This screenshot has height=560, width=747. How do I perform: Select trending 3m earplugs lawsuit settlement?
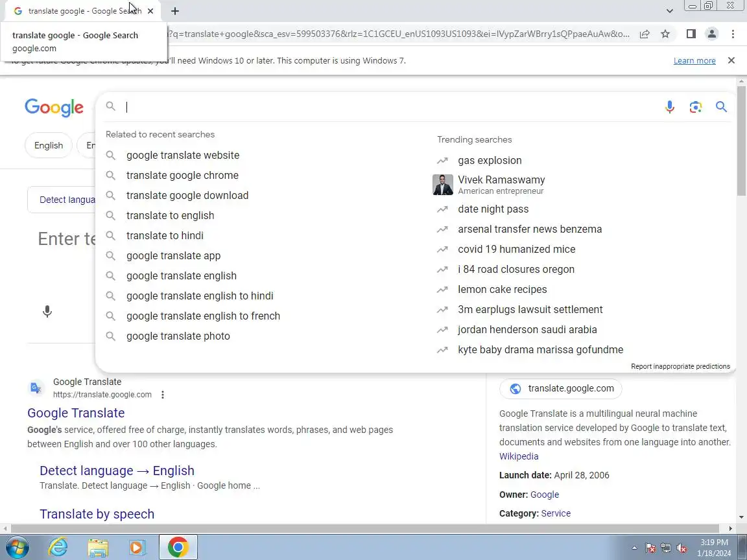(530, 310)
